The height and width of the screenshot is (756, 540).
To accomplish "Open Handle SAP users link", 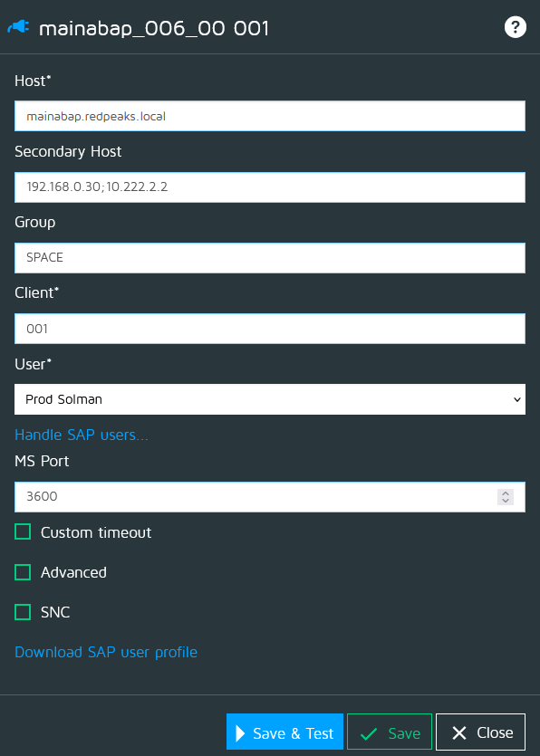I will click(x=82, y=435).
